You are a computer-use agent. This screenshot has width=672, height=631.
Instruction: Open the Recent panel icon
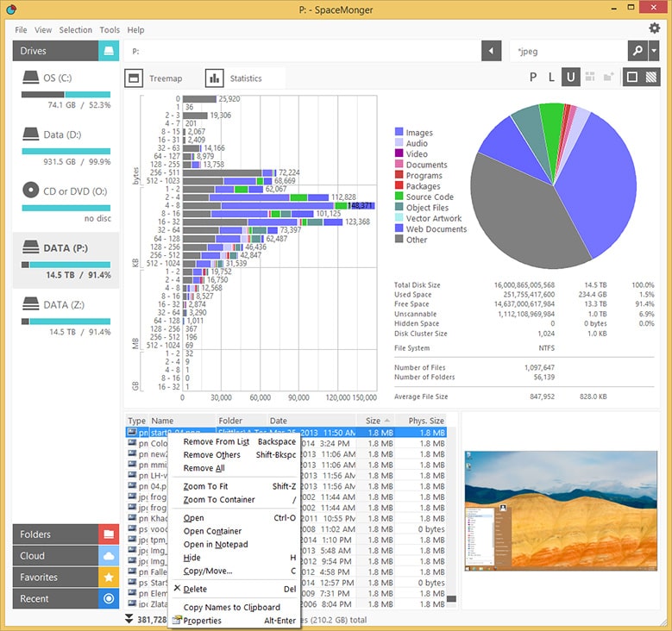pos(109,598)
